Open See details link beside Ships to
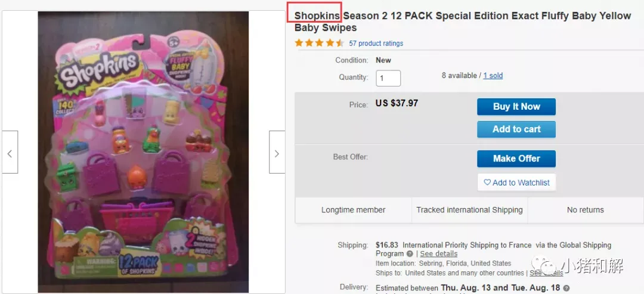The width and height of the screenshot is (644, 294). (x=546, y=273)
